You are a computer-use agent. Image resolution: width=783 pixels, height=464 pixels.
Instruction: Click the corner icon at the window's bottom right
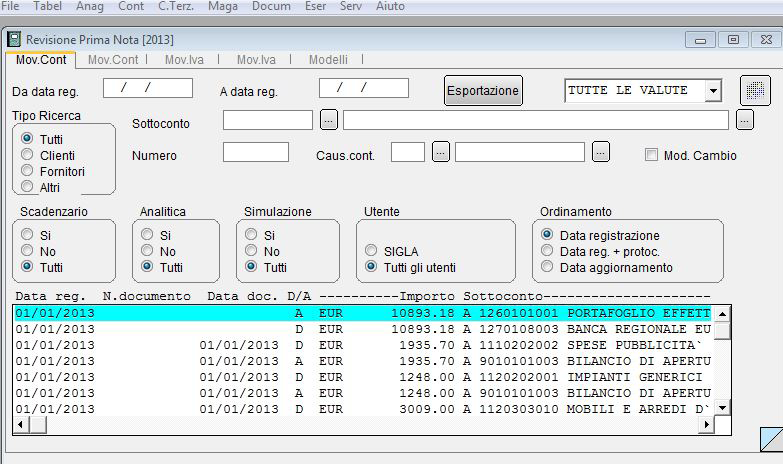click(x=772, y=440)
